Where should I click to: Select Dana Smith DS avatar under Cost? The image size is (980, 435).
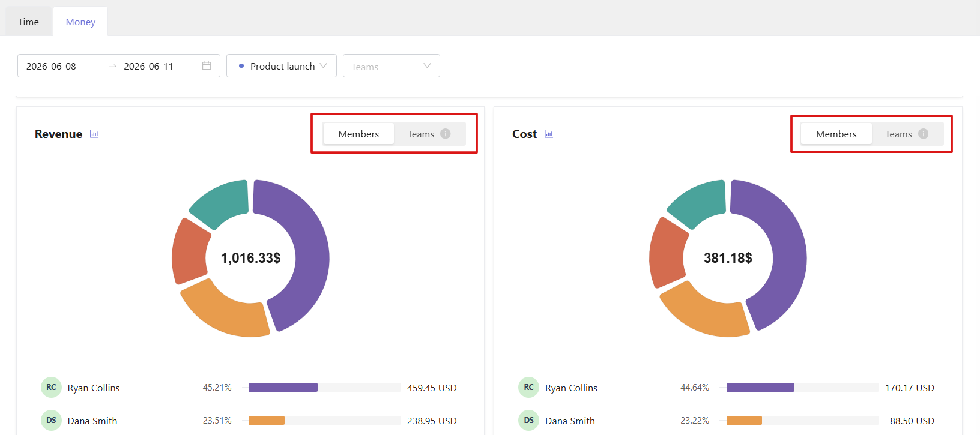coord(529,421)
